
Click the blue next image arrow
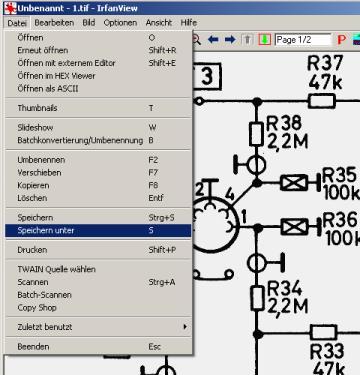click(x=230, y=40)
